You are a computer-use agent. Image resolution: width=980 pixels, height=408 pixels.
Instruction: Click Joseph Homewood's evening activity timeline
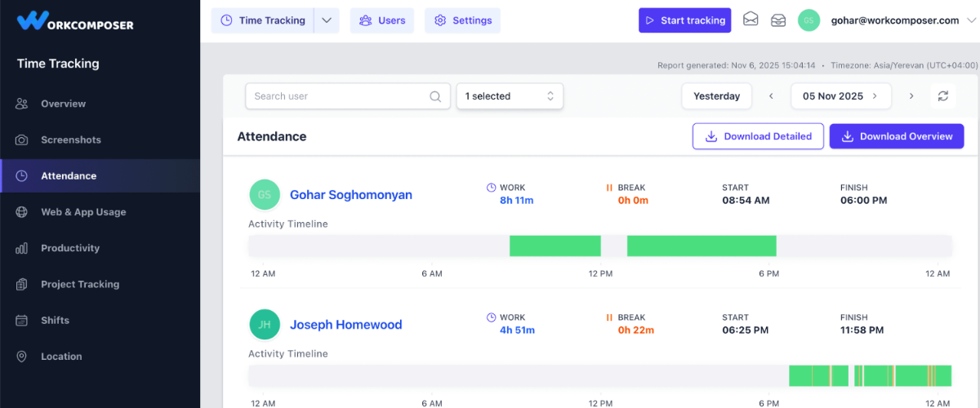coord(870,375)
